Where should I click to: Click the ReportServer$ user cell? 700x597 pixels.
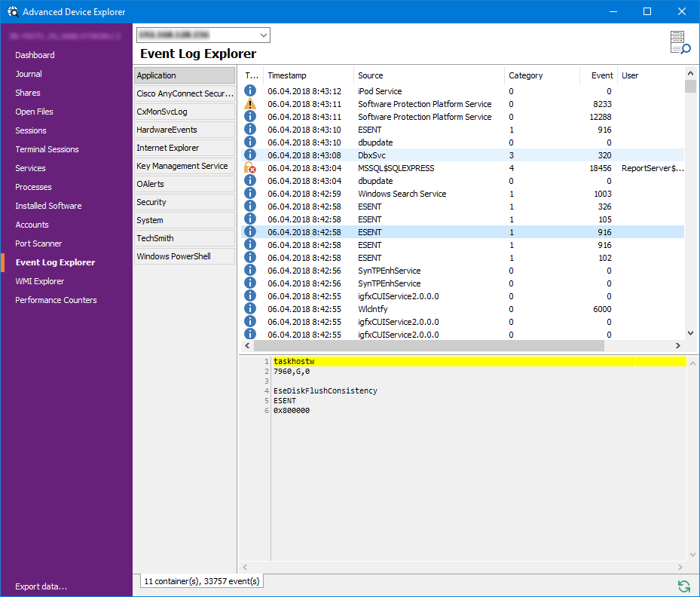click(x=653, y=168)
